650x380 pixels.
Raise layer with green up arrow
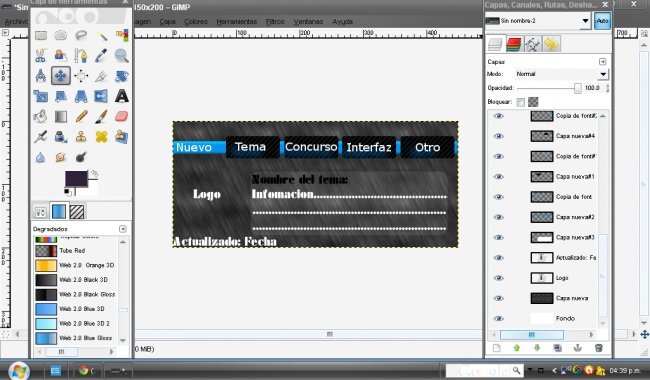517,348
